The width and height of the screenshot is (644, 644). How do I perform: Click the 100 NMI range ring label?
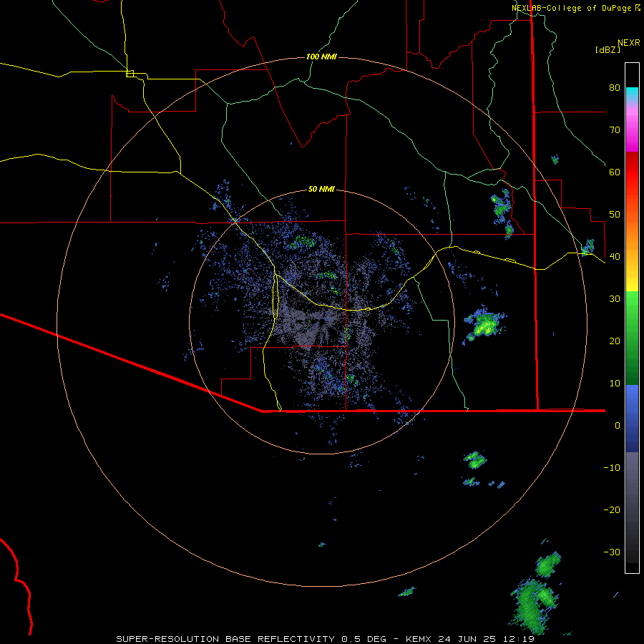(321, 57)
